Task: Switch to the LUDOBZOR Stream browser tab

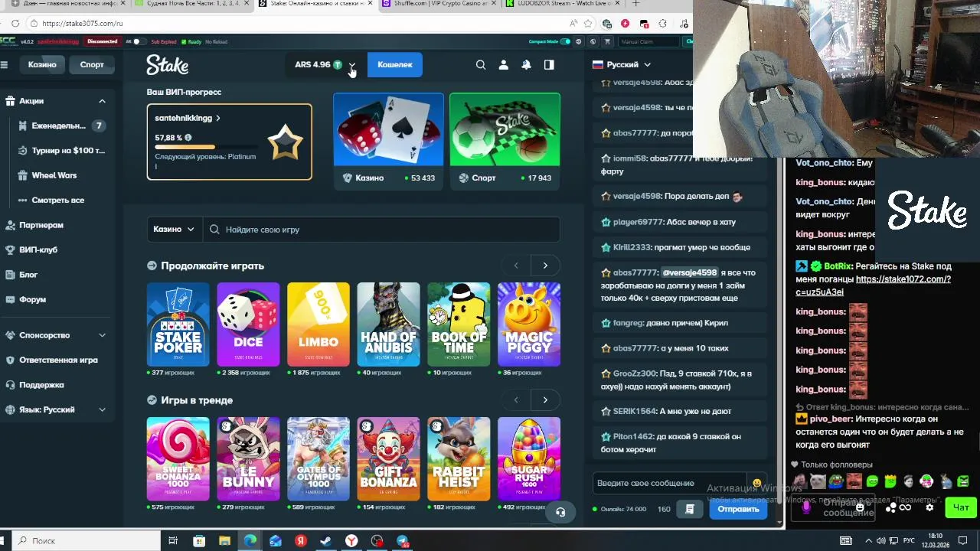Action: tap(565, 4)
